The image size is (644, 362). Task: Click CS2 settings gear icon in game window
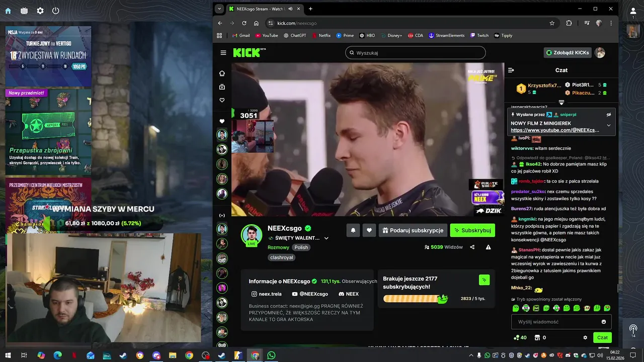click(40, 11)
